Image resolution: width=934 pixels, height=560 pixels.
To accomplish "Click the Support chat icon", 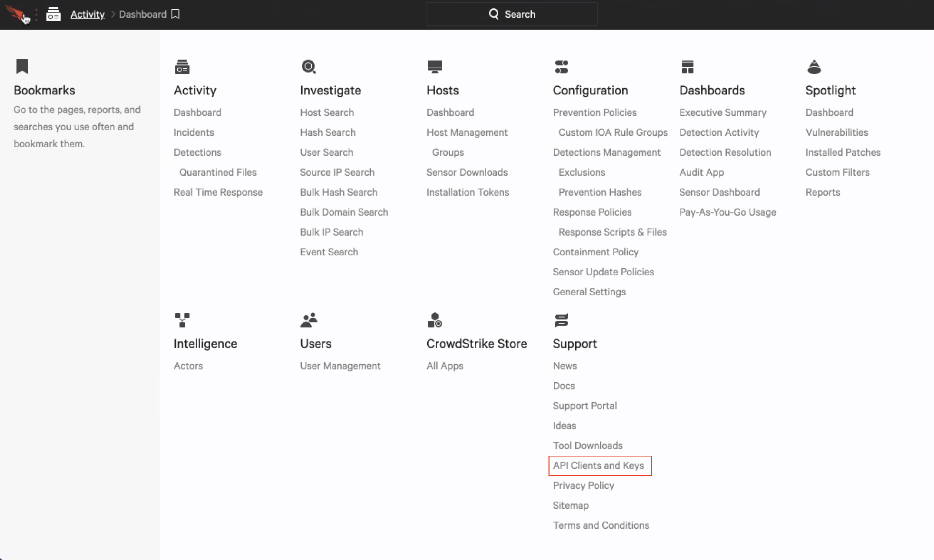I will (561, 320).
